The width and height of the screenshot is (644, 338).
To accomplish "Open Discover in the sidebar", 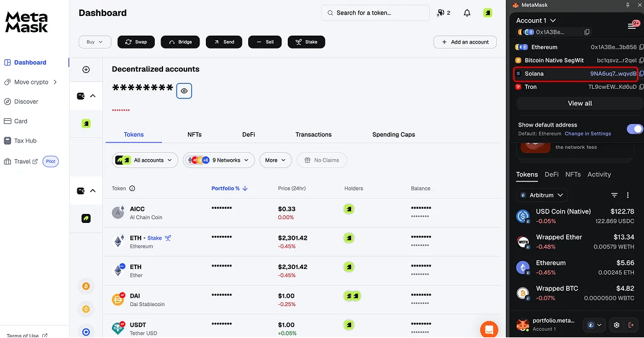I will (x=21, y=102).
